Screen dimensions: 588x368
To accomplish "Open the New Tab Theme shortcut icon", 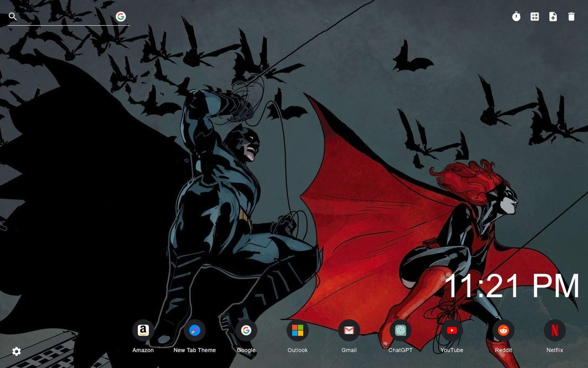I will [x=195, y=330].
